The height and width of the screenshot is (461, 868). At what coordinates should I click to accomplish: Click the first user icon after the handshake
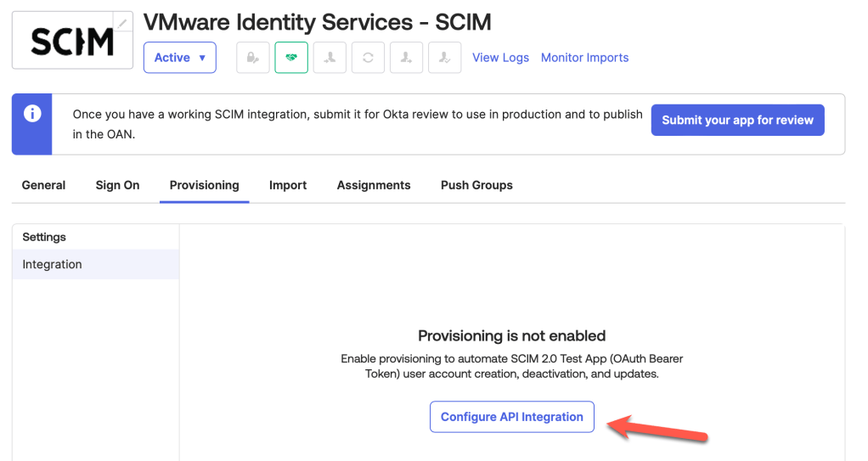330,58
